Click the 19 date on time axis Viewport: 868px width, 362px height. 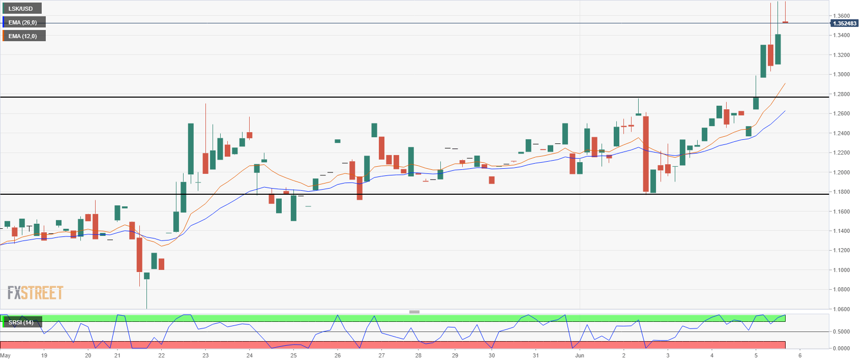44,356
